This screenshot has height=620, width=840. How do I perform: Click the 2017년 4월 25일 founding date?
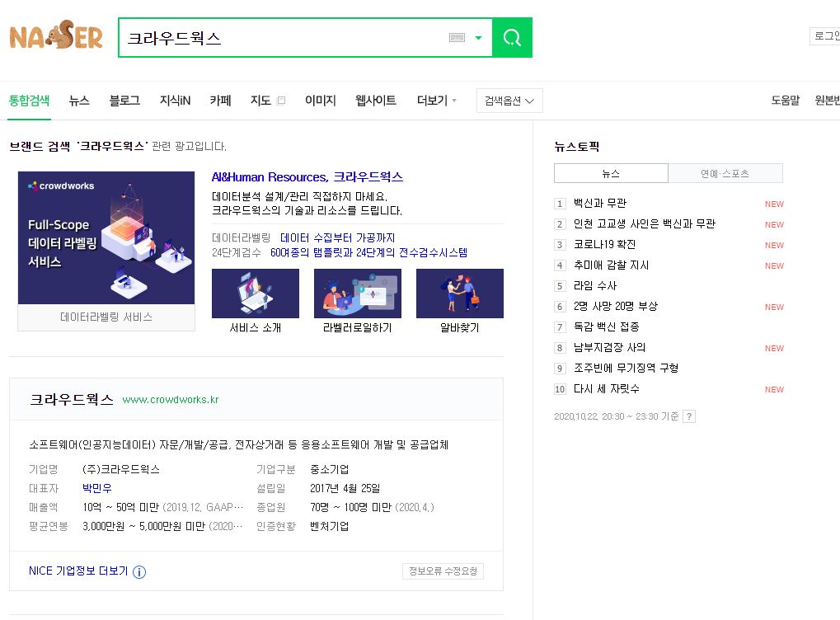coord(345,488)
